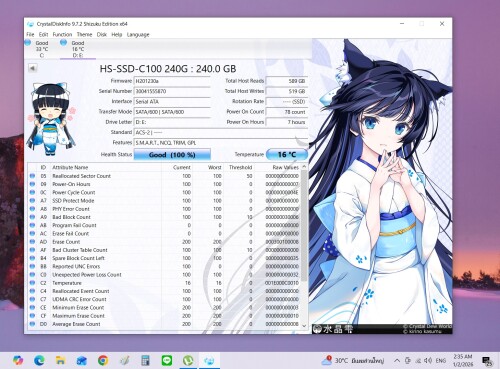Click the status icon for Bad Block Count
The width and height of the screenshot is (500, 369).
(x=32, y=217)
